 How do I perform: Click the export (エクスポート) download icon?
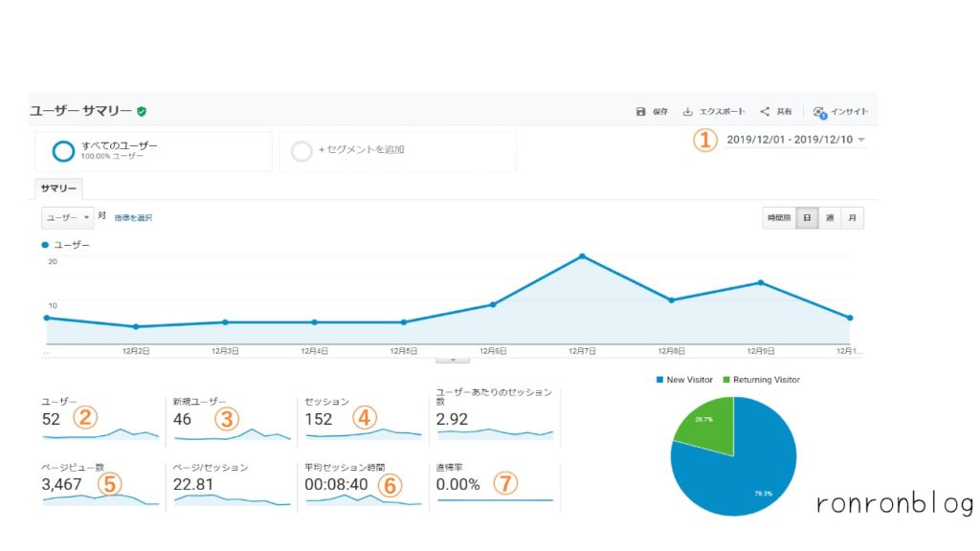point(687,111)
